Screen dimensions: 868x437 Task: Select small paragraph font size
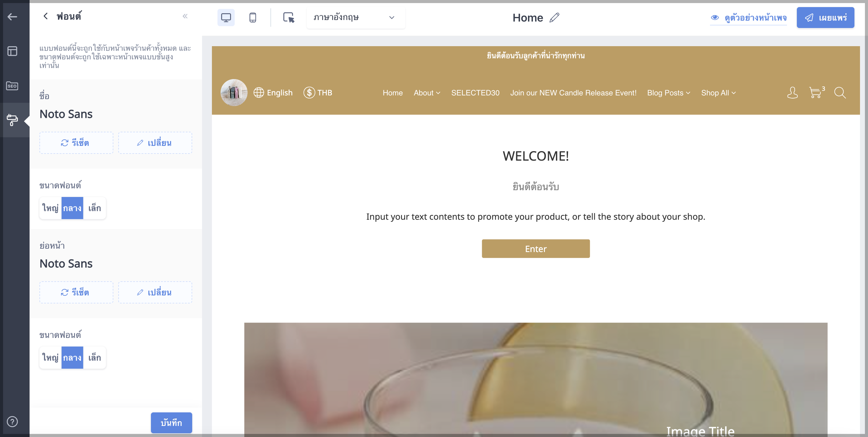pyautogui.click(x=95, y=358)
